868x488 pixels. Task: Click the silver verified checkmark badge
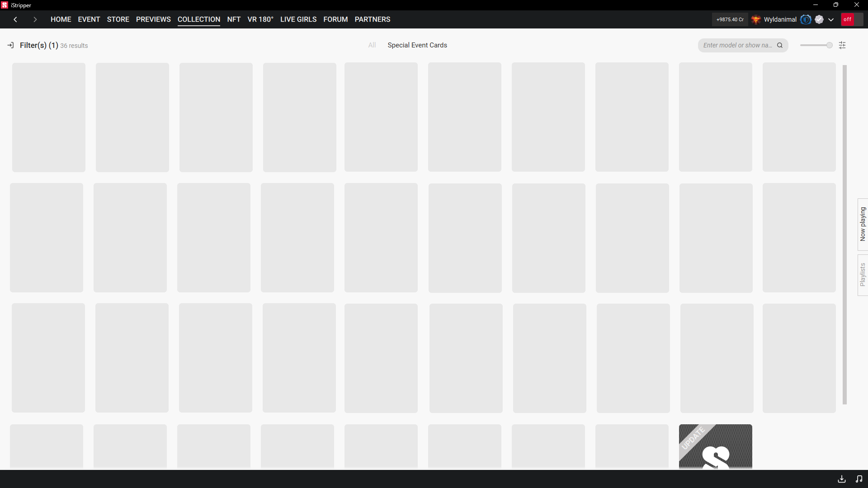[819, 19]
